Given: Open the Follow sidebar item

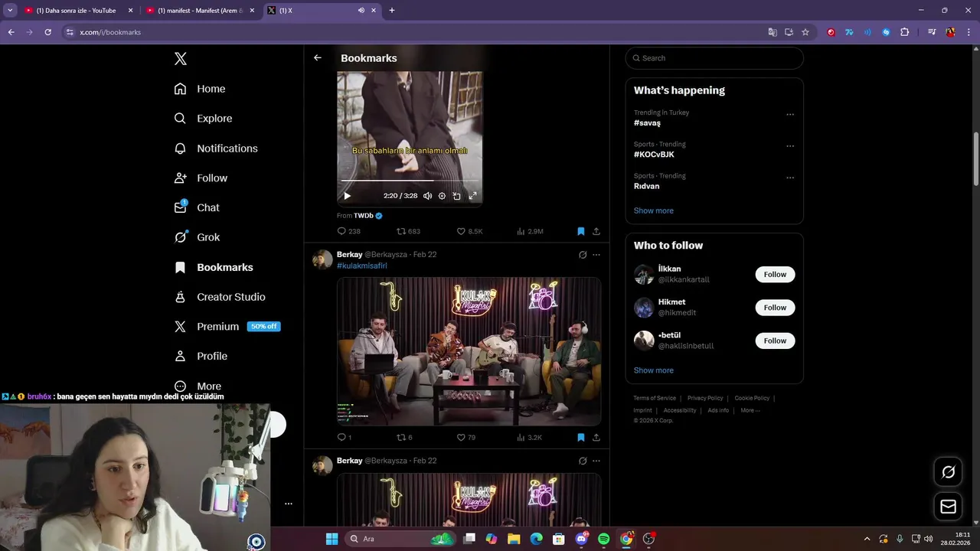Looking at the screenshot, I should pyautogui.click(x=201, y=178).
